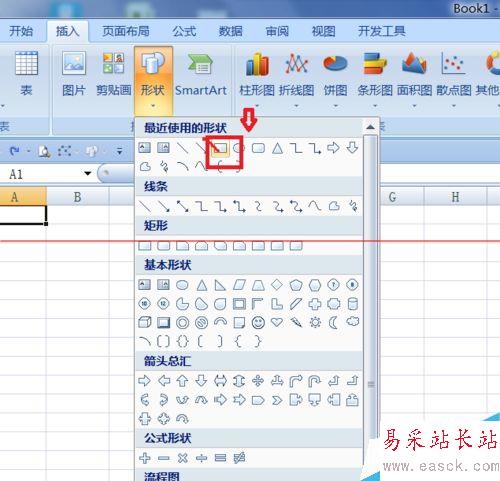This screenshot has width=500, height=481.
Task: Pick the down arrow in recent shapes
Action: (352, 148)
